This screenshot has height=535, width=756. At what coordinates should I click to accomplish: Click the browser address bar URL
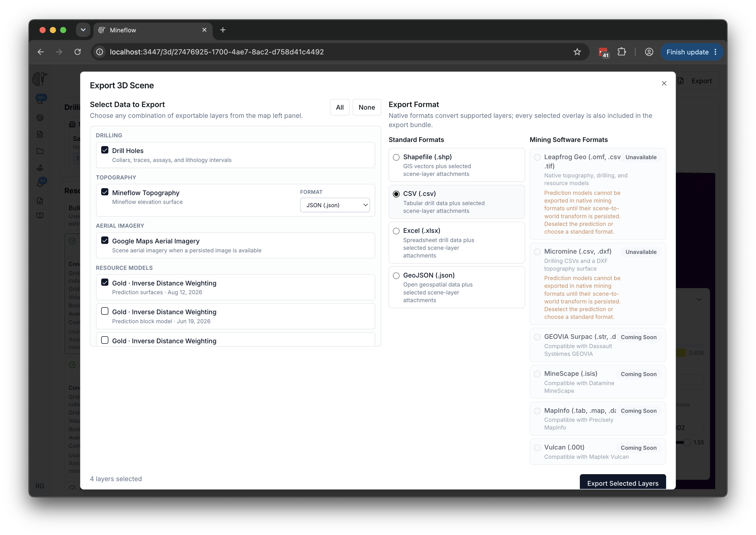(216, 52)
